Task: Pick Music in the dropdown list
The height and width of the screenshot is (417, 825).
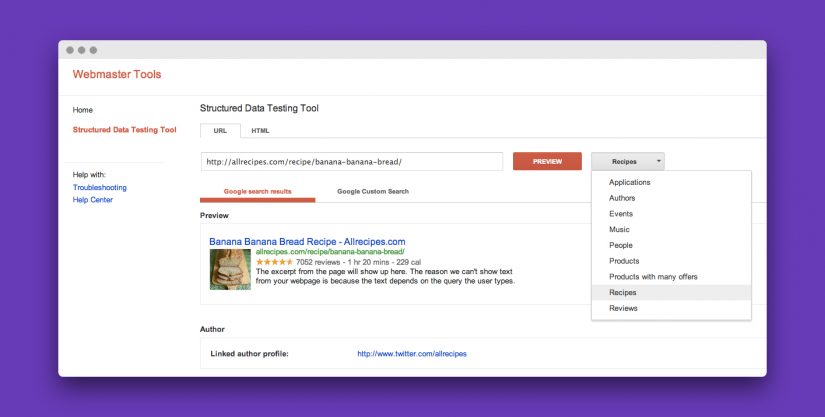Action: tap(619, 230)
